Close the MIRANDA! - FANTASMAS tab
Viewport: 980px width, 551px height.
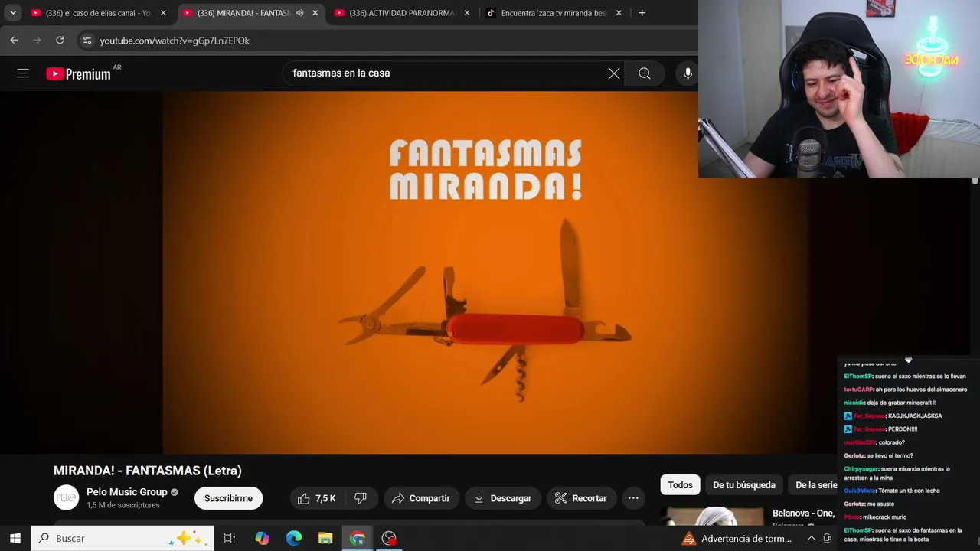(x=315, y=13)
